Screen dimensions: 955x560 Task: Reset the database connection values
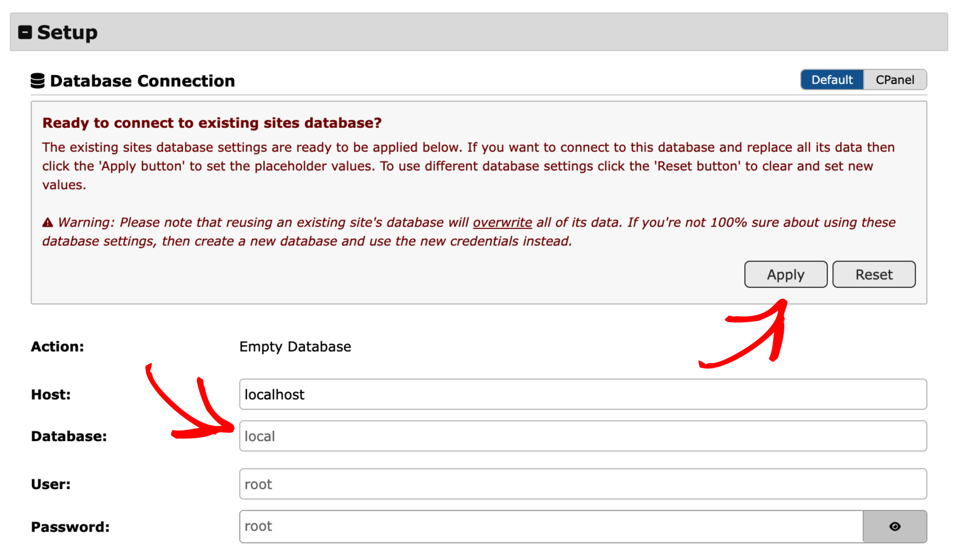[874, 274]
